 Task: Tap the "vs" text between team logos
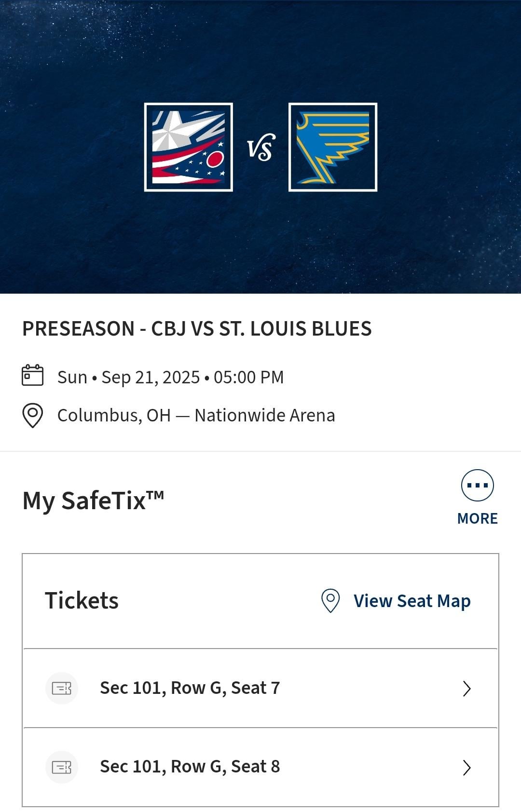pyautogui.click(x=261, y=148)
